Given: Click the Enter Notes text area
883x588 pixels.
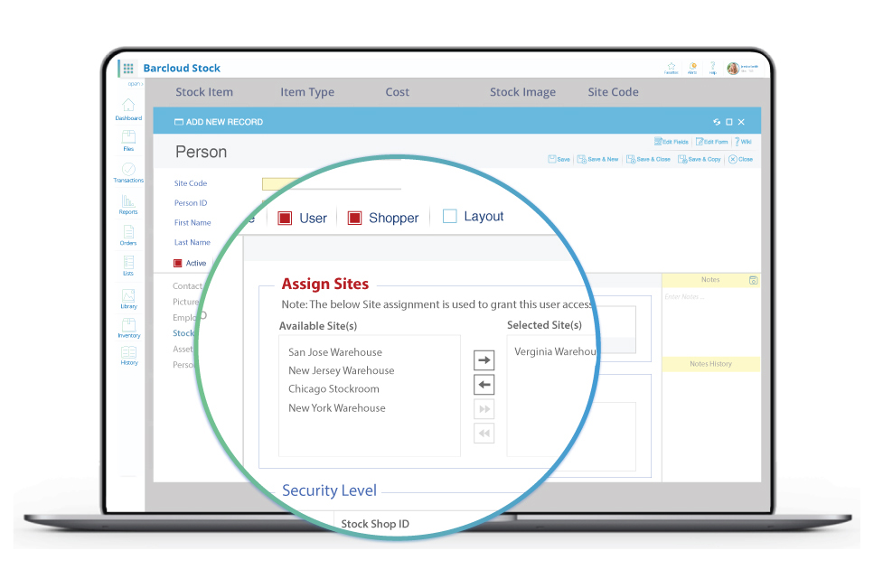Looking at the screenshot, I should click(710, 322).
